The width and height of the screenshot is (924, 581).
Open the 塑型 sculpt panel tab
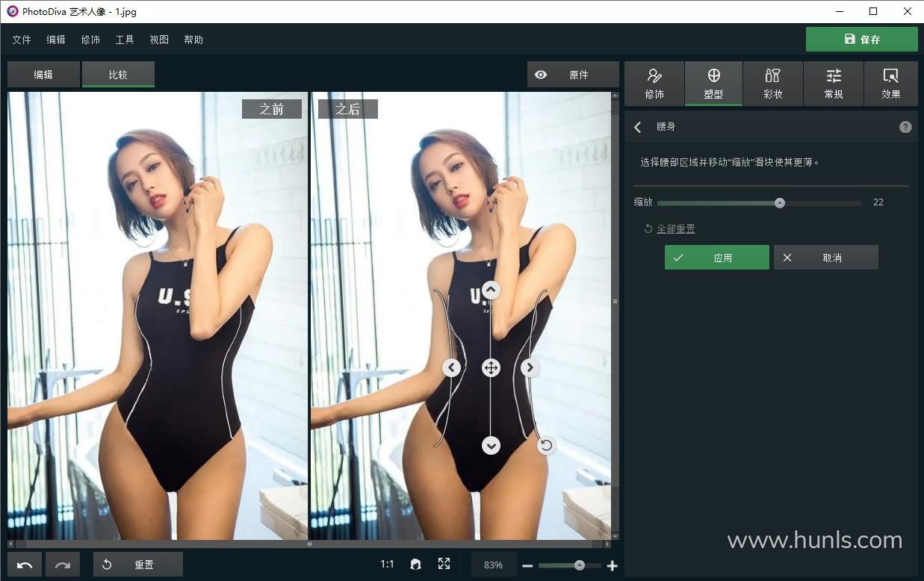click(713, 84)
